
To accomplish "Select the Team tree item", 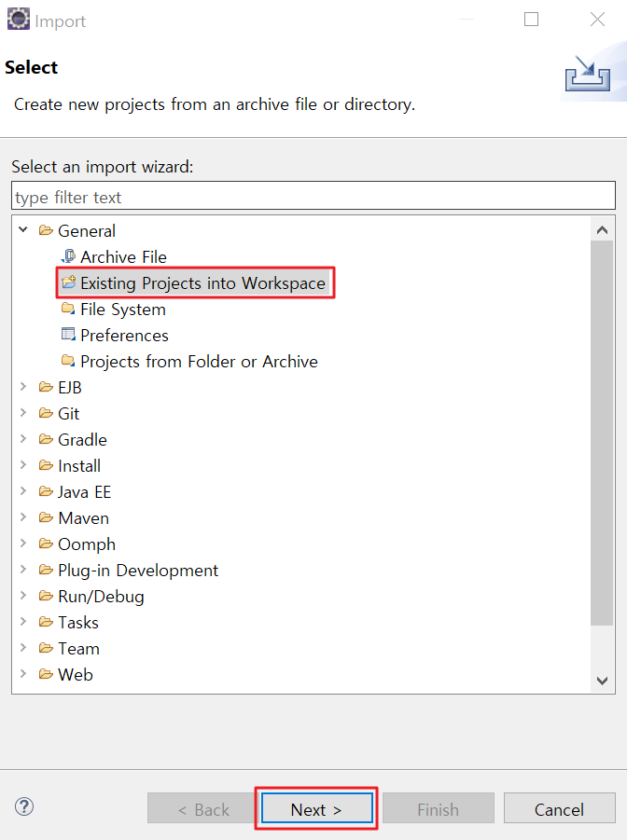I will coord(77,648).
